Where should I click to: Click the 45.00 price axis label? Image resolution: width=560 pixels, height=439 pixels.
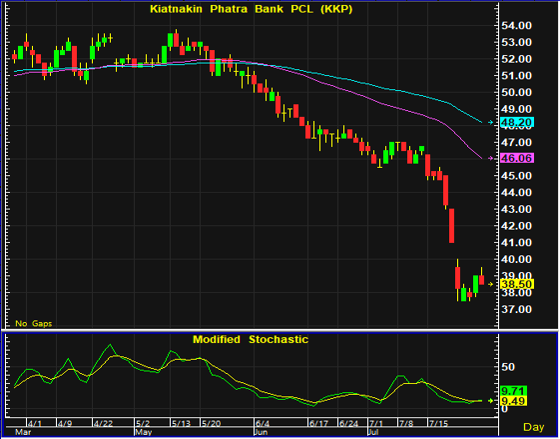tap(517, 176)
